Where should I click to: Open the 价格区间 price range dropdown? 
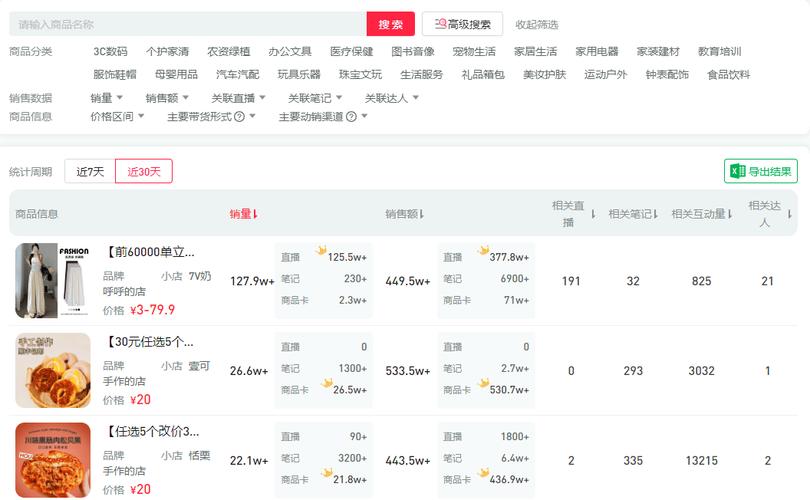coord(117,117)
